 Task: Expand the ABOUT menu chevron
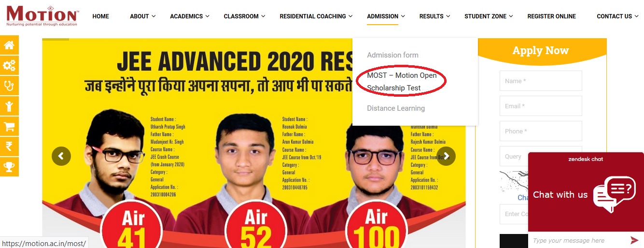click(x=154, y=16)
